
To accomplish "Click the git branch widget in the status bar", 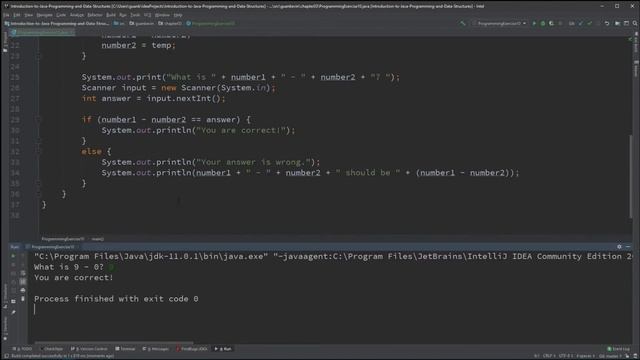I will (609, 356).
